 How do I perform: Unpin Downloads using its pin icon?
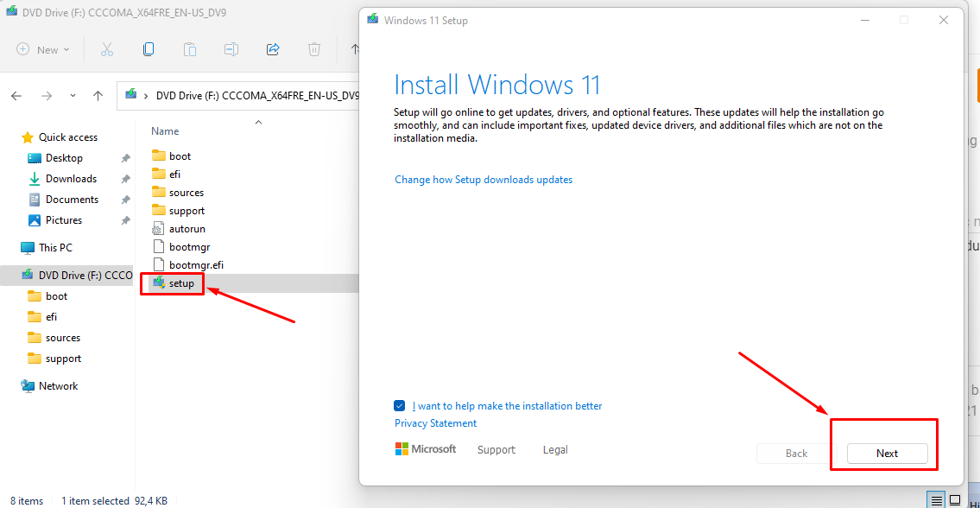125,179
